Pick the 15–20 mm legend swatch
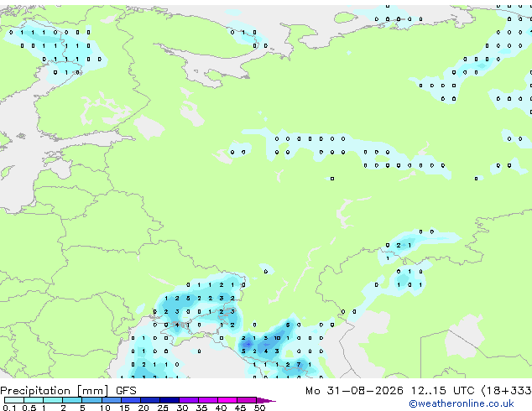The image size is (532, 411). pos(130,400)
